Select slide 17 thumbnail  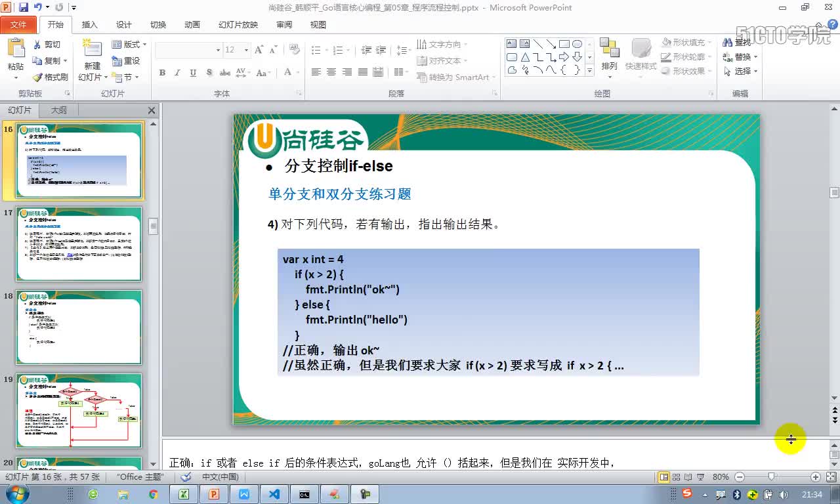coord(79,244)
